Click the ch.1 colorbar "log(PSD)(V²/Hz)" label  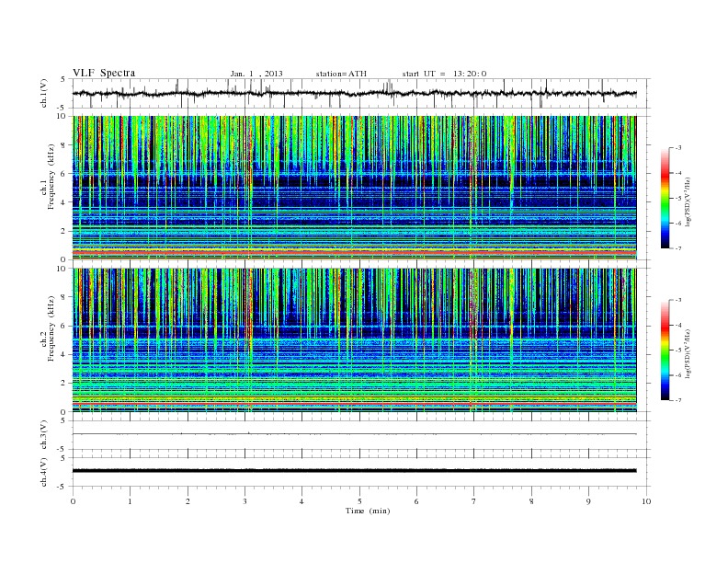688,202
